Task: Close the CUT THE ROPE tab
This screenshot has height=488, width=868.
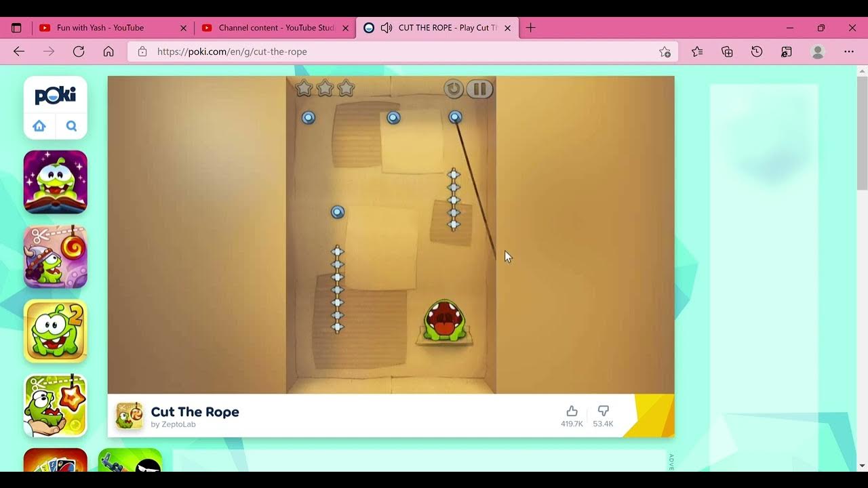Action: click(x=508, y=28)
